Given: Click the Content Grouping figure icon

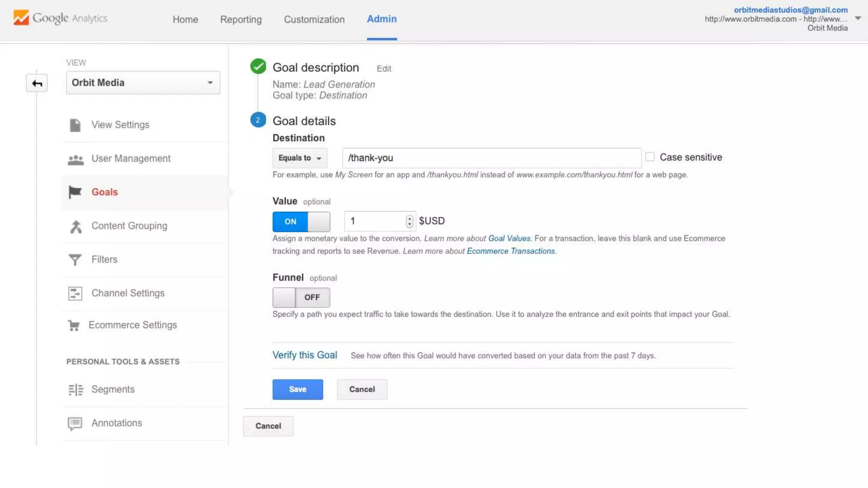Looking at the screenshot, I should 75,227.
